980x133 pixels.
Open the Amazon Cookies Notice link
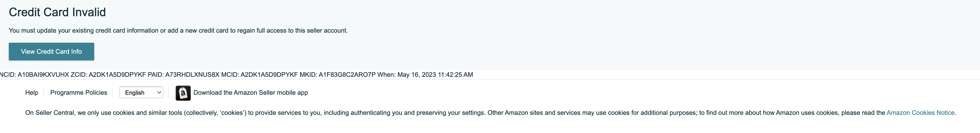[920, 113]
